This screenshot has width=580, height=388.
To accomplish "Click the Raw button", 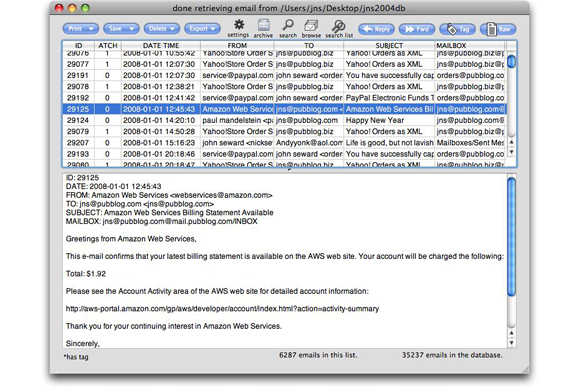I will [x=498, y=29].
